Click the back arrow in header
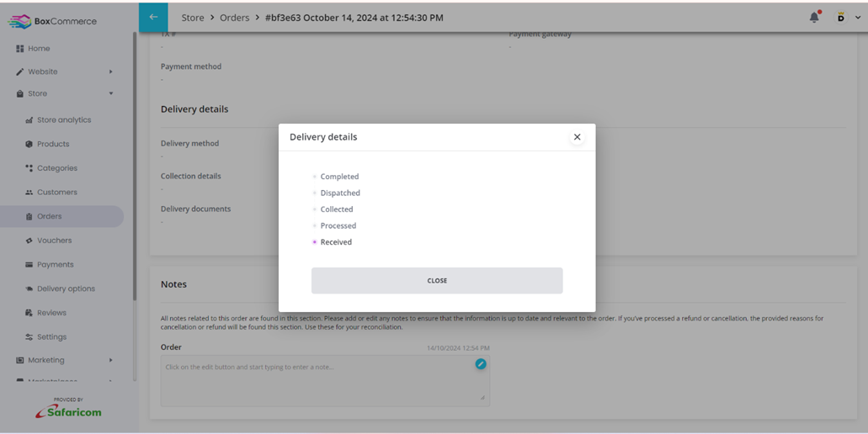 pos(153,17)
